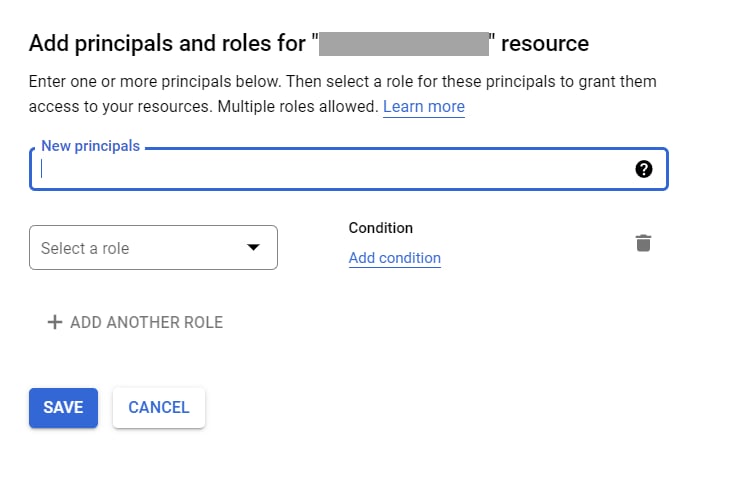The width and height of the screenshot is (749, 478).
Task: Click the grayed-out resource name in heading
Action: [404, 44]
